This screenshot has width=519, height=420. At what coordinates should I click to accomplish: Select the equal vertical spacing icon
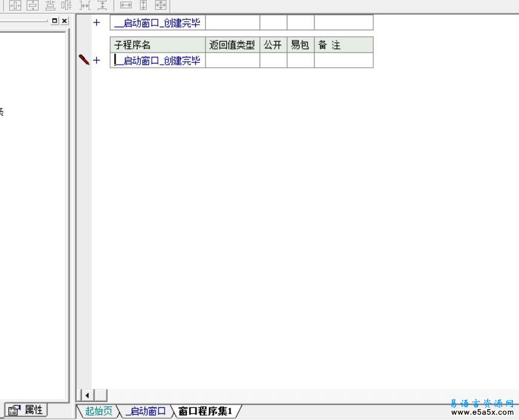[x=50, y=5]
